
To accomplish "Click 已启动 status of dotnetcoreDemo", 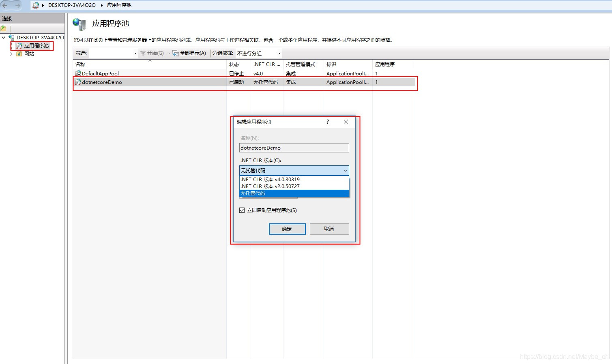I will coord(236,82).
